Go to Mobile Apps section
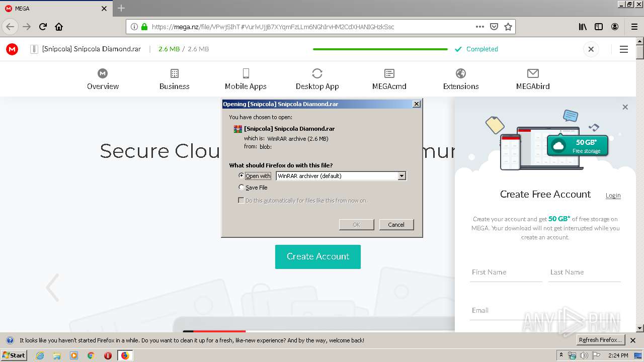Screen dimensions: 644x362 tap(246, 79)
